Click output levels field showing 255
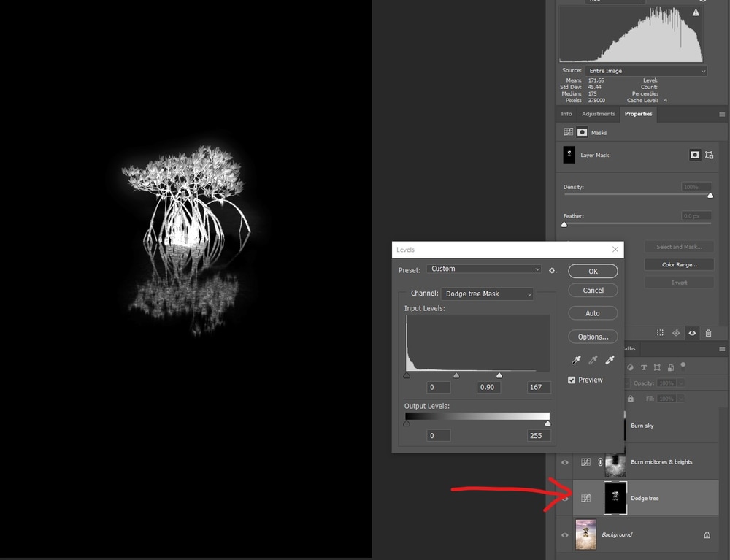Screen dimensions: 730x560 539,435
